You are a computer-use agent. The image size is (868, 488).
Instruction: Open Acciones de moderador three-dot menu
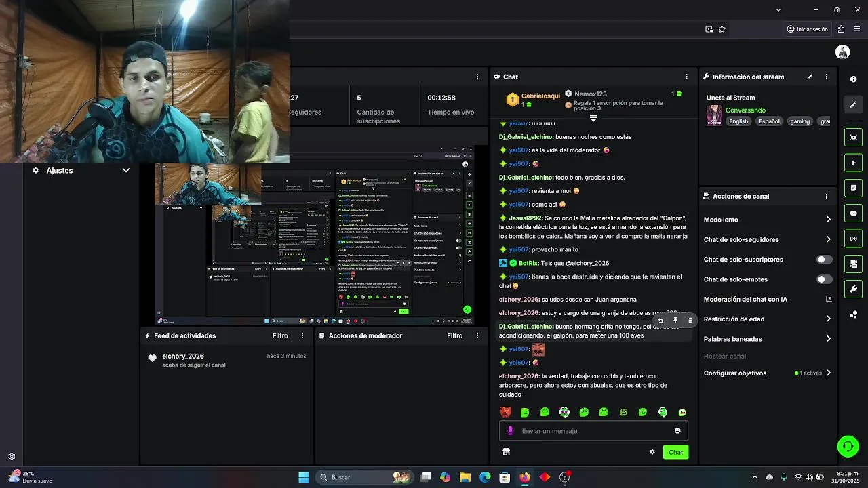tap(477, 335)
